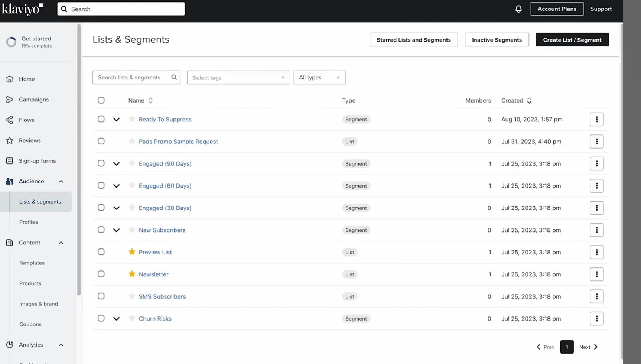Star the Churn Risks segment
Screen dimensions: 641x364
click(132, 318)
